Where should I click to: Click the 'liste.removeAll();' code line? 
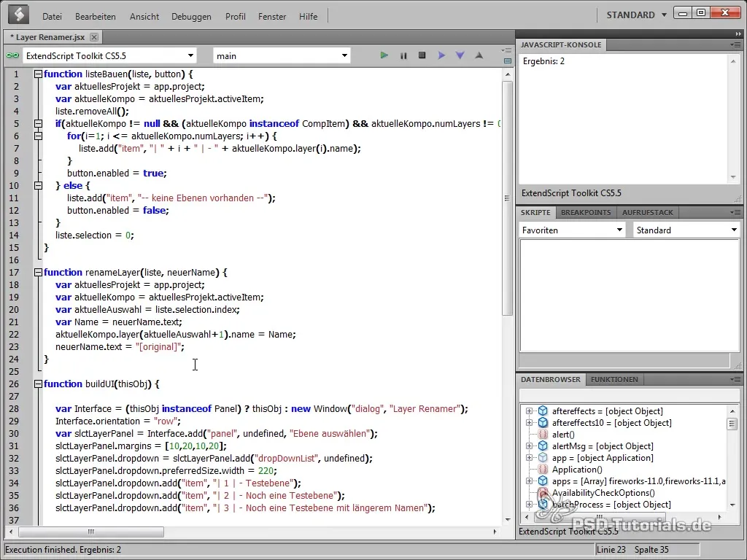coord(93,111)
